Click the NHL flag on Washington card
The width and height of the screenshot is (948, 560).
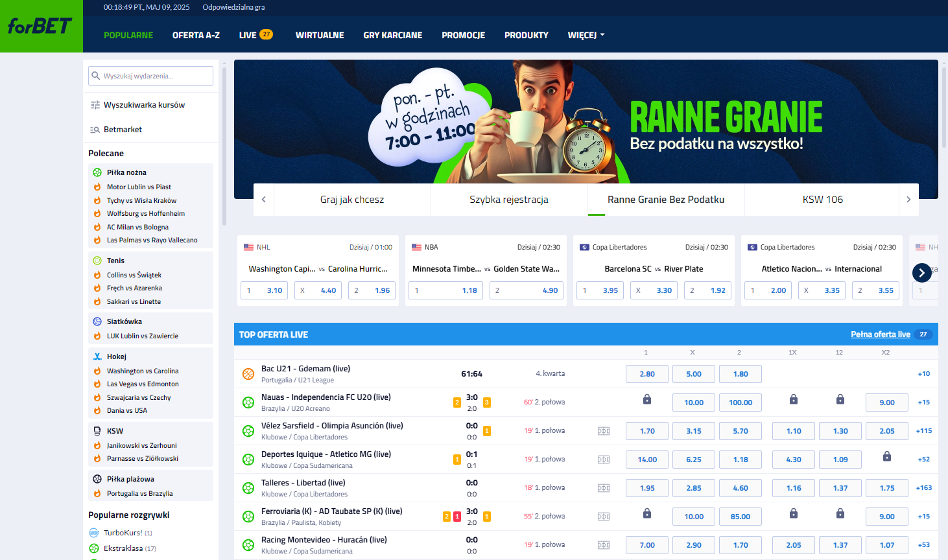[x=248, y=247]
